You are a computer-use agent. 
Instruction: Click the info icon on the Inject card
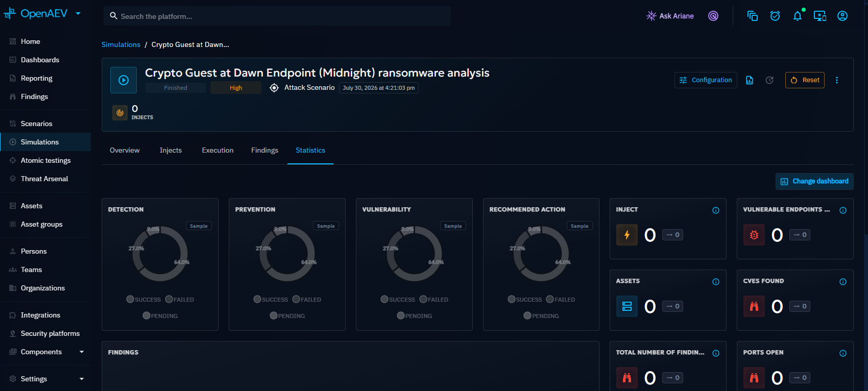coord(716,210)
